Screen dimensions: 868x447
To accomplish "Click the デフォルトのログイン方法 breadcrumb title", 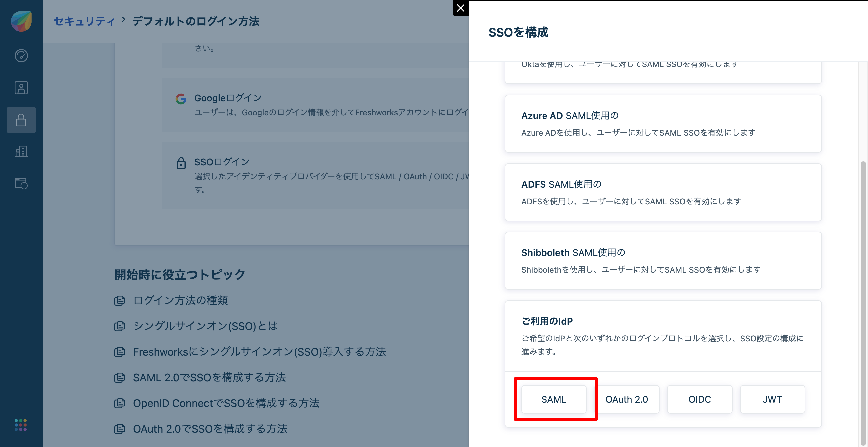I will [x=196, y=21].
